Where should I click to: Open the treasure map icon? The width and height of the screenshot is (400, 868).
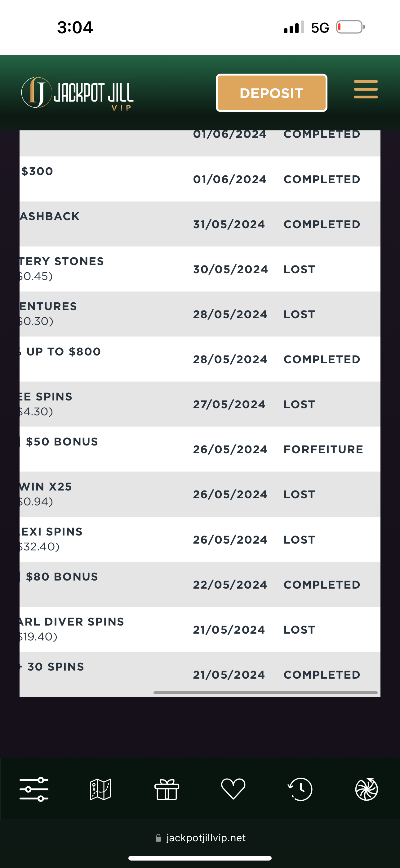(x=100, y=789)
